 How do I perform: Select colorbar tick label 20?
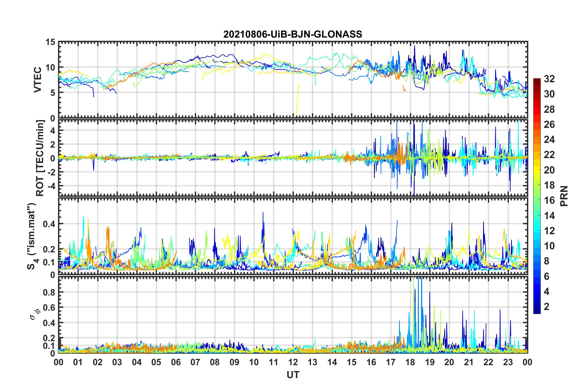coord(549,170)
